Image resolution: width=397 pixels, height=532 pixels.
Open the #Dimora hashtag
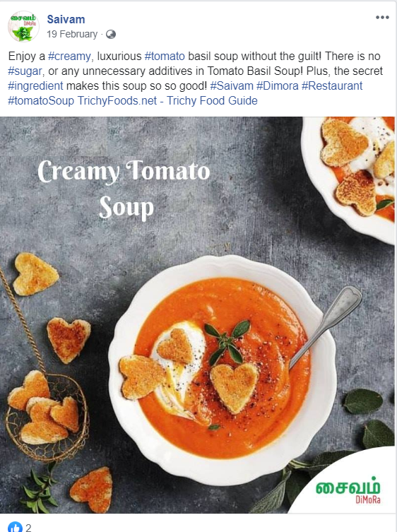tap(277, 85)
